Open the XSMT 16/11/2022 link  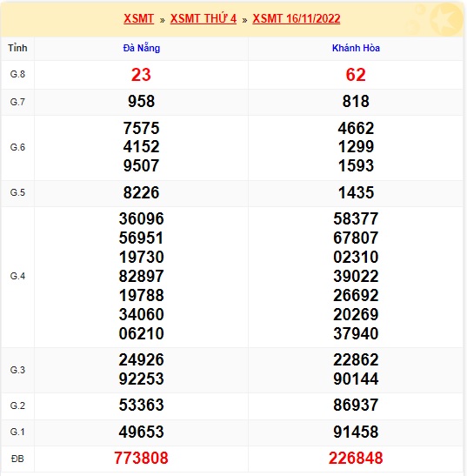click(x=297, y=18)
